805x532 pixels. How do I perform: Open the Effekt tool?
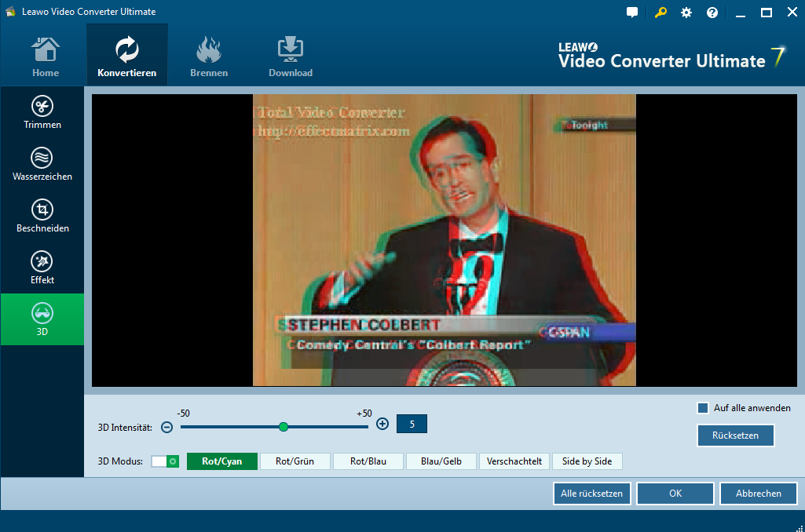pyautogui.click(x=42, y=268)
